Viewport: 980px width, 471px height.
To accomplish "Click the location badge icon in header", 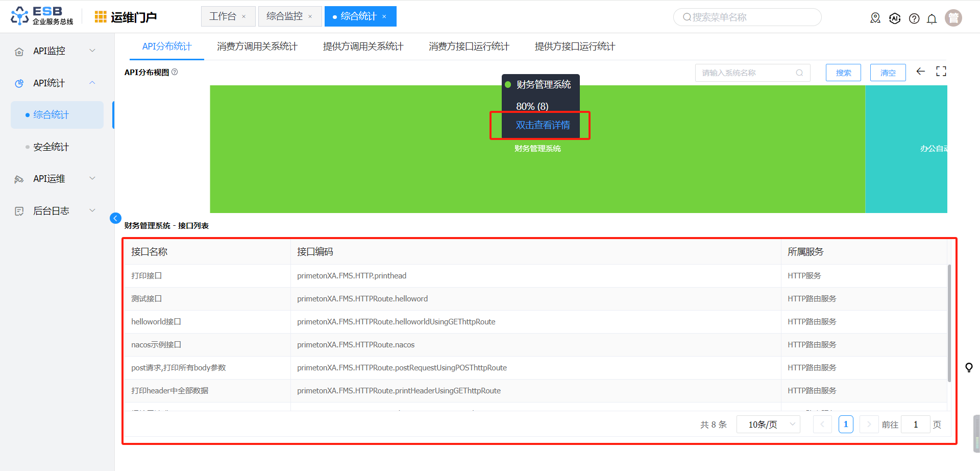I will [x=875, y=18].
